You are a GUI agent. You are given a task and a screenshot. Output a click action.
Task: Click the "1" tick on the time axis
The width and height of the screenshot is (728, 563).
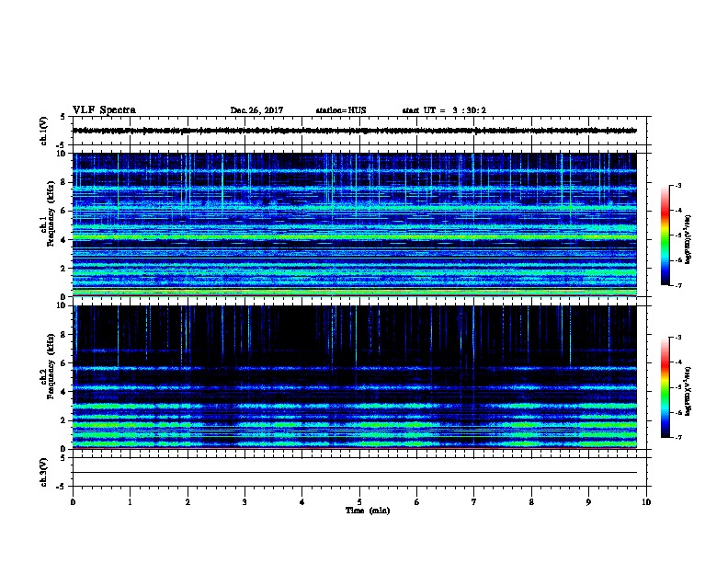click(x=130, y=502)
